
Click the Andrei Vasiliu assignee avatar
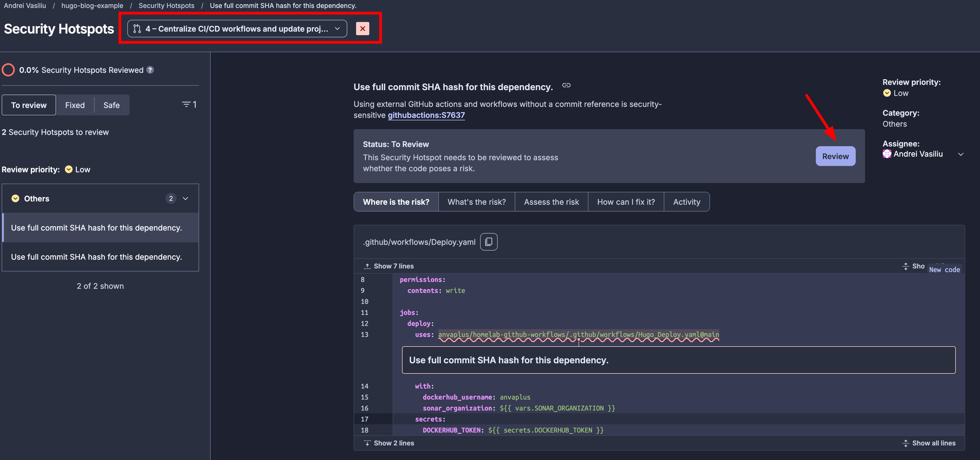tap(887, 154)
